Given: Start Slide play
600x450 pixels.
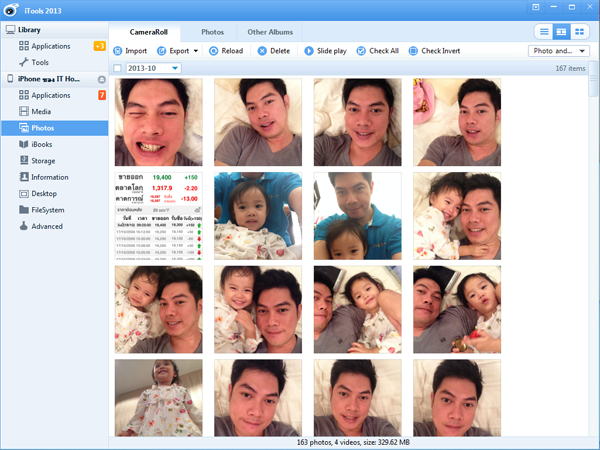Looking at the screenshot, I should click(x=323, y=50).
